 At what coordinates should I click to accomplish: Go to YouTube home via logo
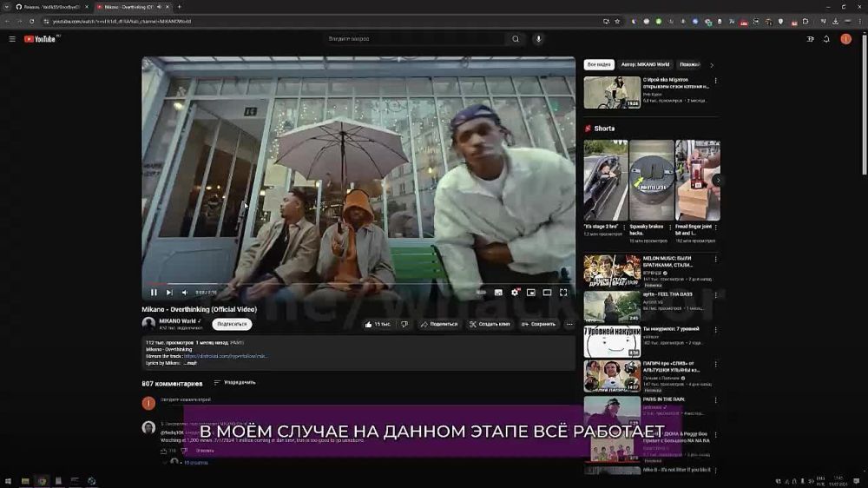click(41, 39)
